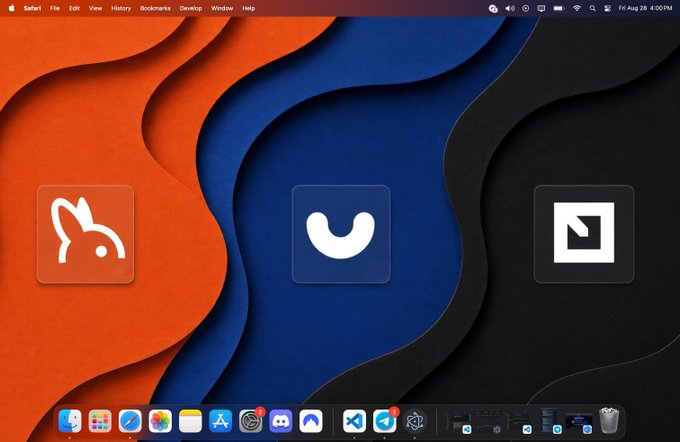Open Spotlight search magnifier

592,8
